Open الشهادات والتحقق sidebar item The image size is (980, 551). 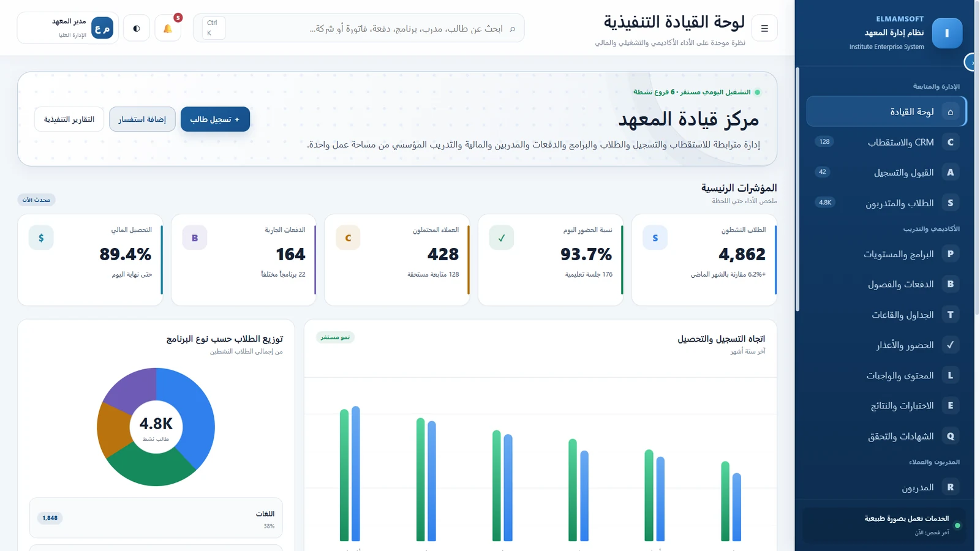pyautogui.click(x=886, y=436)
